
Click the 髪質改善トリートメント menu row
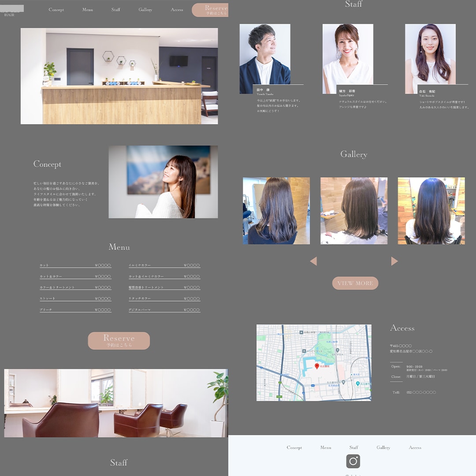point(164,287)
